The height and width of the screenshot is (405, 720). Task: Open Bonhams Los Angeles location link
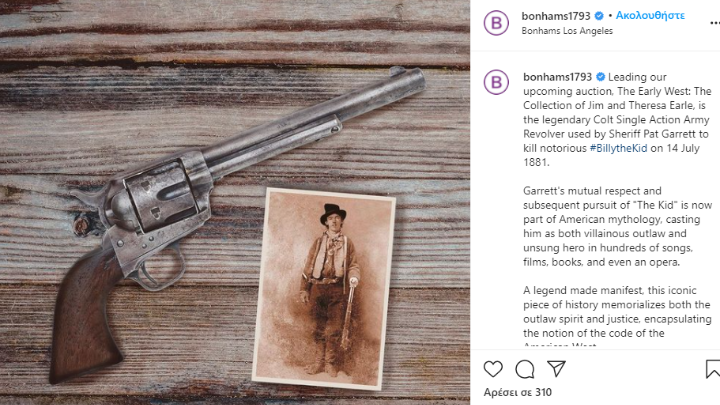click(x=567, y=31)
